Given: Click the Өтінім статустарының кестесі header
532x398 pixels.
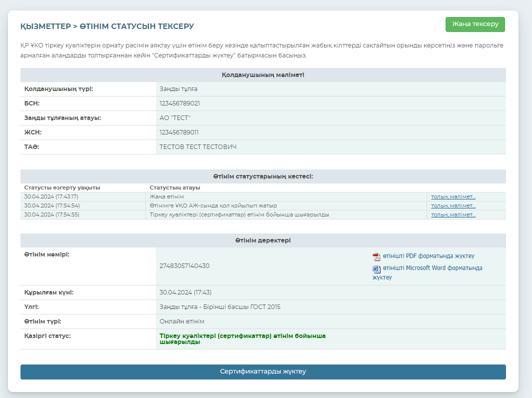Looking at the screenshot, I should tap(263, 176).
